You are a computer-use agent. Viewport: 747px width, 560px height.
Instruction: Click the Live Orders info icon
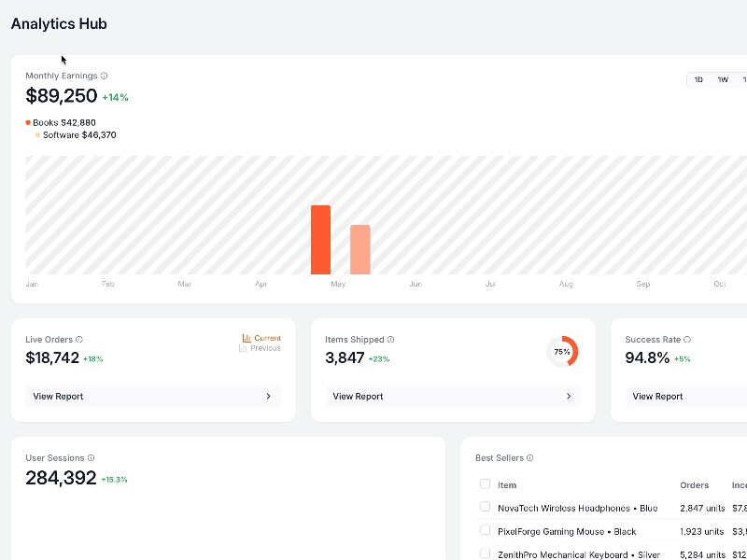point(80,340)
